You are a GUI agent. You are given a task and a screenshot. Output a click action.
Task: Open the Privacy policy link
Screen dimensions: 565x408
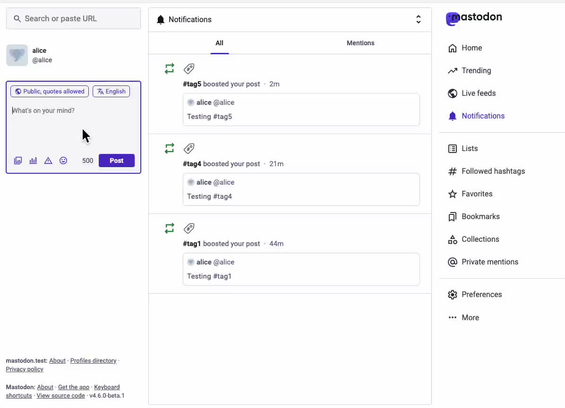click(x=25, y=369)
